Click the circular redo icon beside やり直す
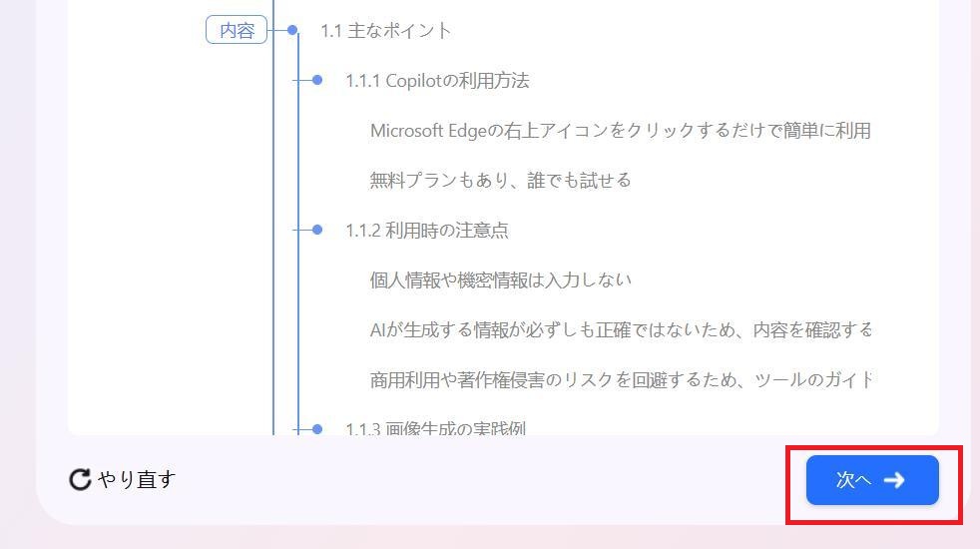 [x=80, y=480]
